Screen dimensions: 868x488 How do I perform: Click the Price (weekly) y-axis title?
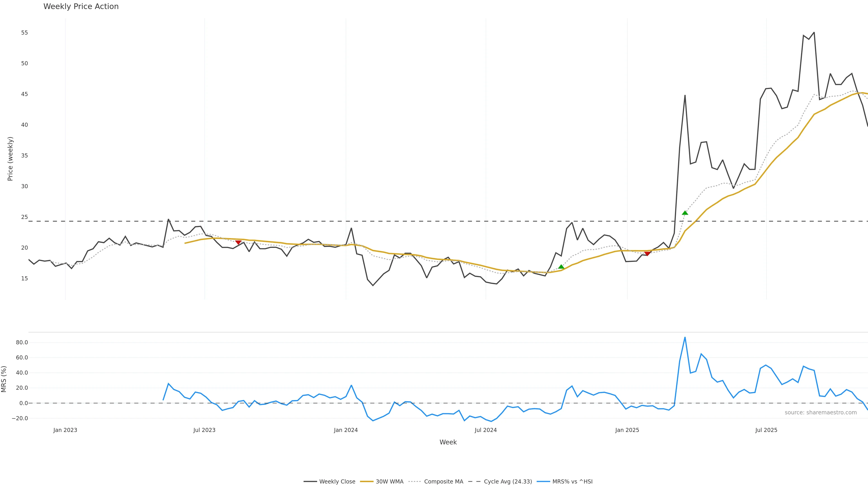click(10, 159)
